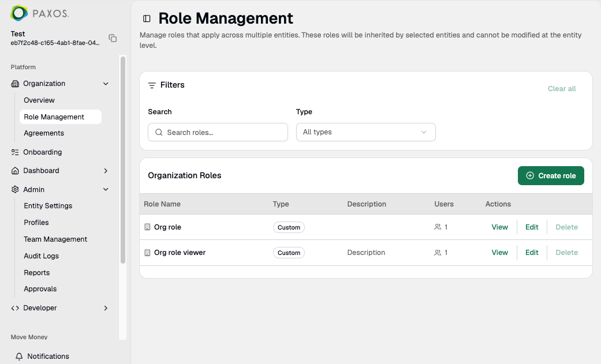Click Clear all filters
This screenshot has width=601, height=364.
pyautogui.click(x=562, y=88)
